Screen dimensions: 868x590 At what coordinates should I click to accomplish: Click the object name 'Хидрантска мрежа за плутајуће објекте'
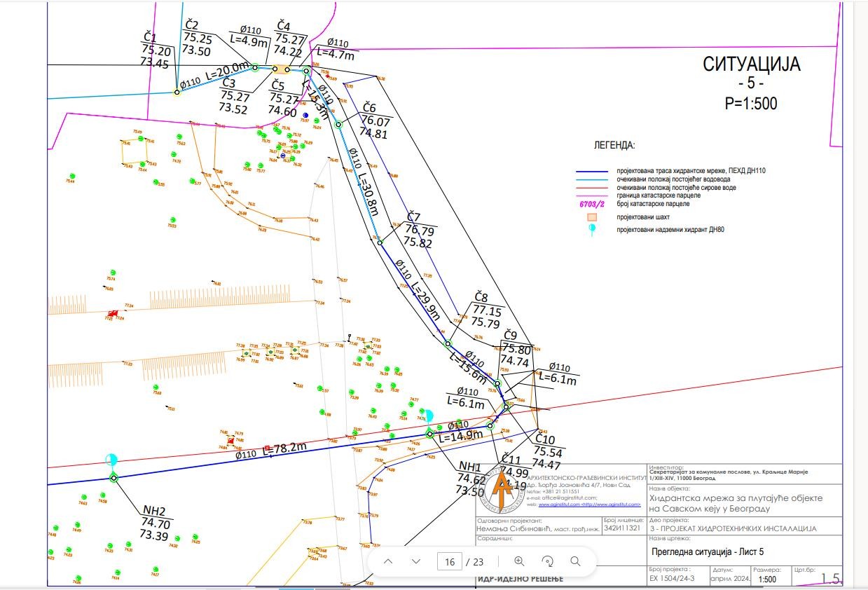[736, 498]
